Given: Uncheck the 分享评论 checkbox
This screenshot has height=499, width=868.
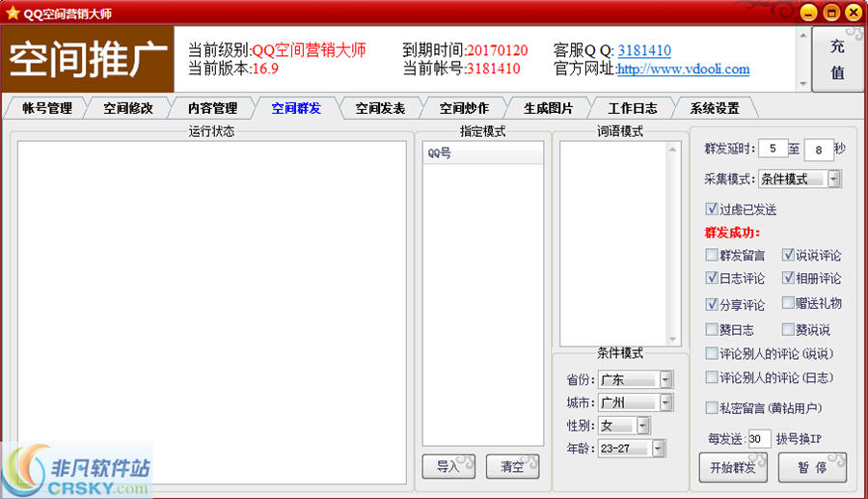Looking at the screenshot, I should pyautogui.click(x=712, y=304).
